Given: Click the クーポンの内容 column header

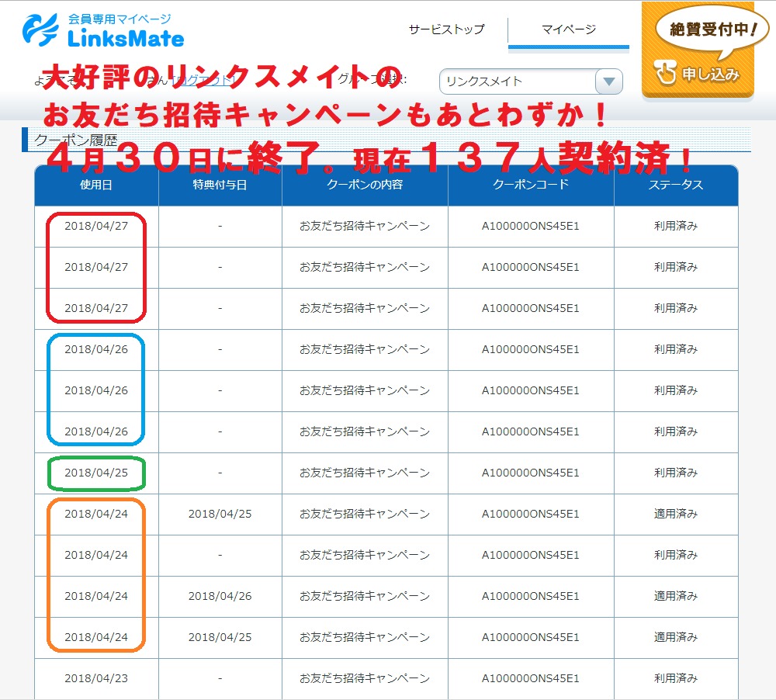Looking at the screenshot, I should (x=365, y=185).
